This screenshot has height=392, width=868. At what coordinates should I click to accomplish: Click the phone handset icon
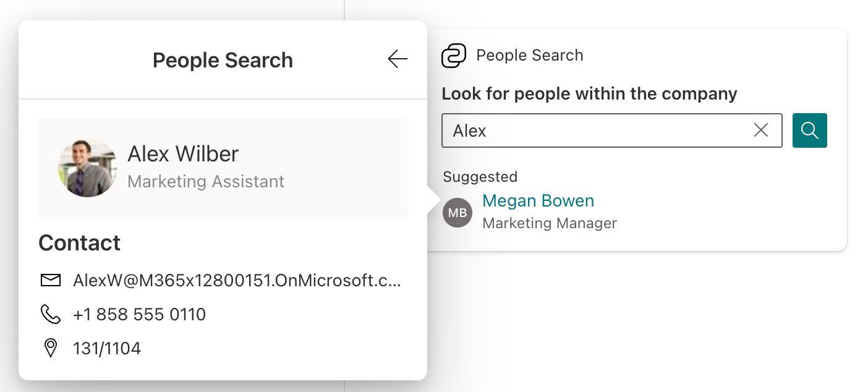50,315
